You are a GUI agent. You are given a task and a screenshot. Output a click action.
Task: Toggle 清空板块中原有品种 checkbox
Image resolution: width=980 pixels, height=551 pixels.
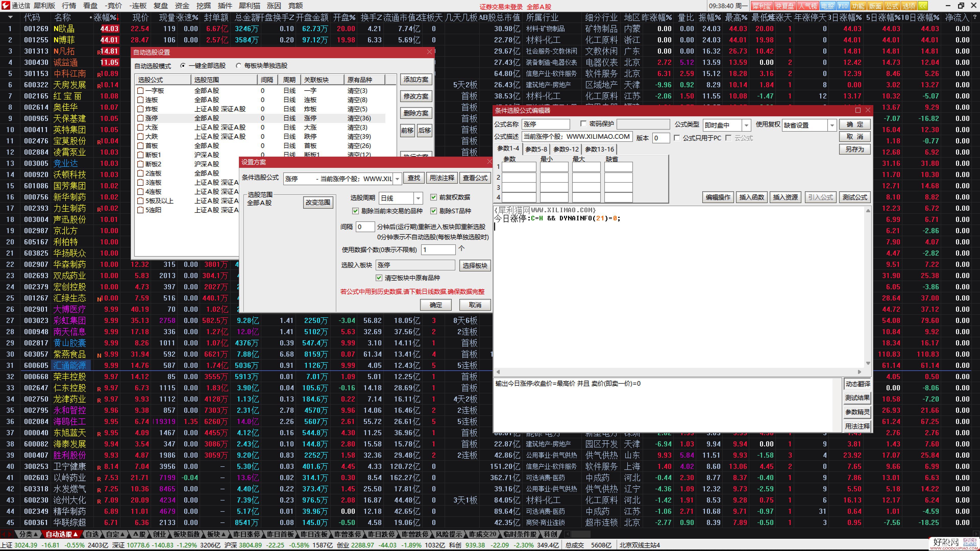pyautogui.click(x=379, y=278)
